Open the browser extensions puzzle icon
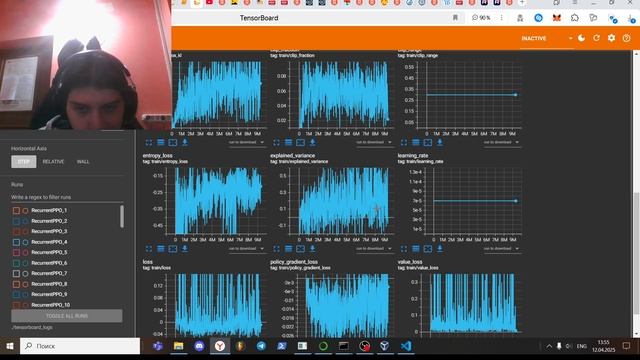 point(575,18)
